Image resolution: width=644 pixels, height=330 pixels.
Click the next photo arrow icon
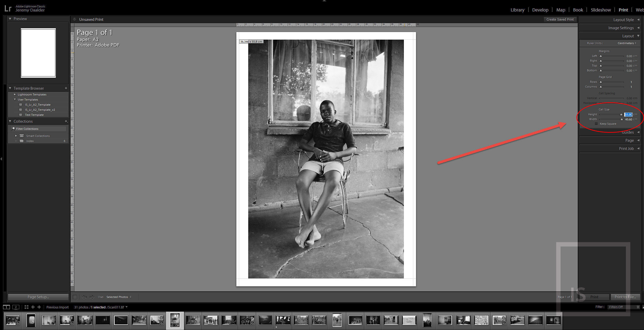click(x=39, y=307)
